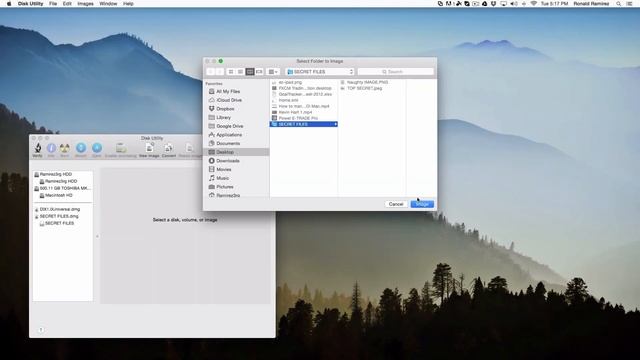Select the GoalTracker xlsx file
This screenshot has width=640, height=360.
click(x=304, y=94)
